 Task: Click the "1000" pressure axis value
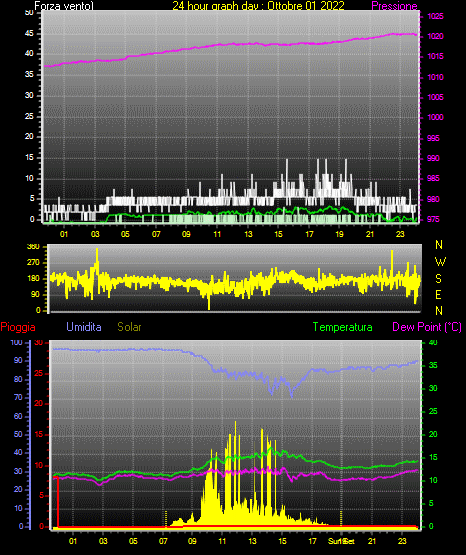[x=435, y=117]
